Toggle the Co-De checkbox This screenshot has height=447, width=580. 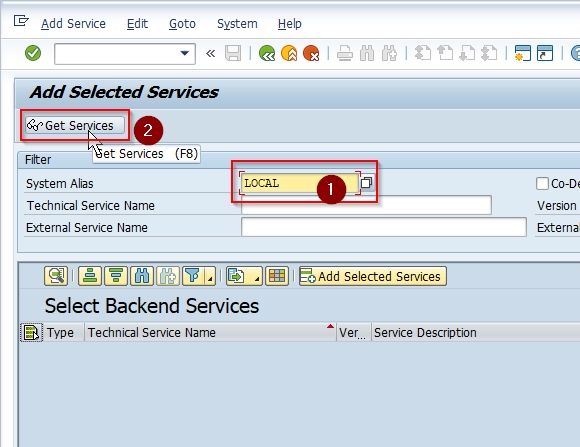[542, 184]
